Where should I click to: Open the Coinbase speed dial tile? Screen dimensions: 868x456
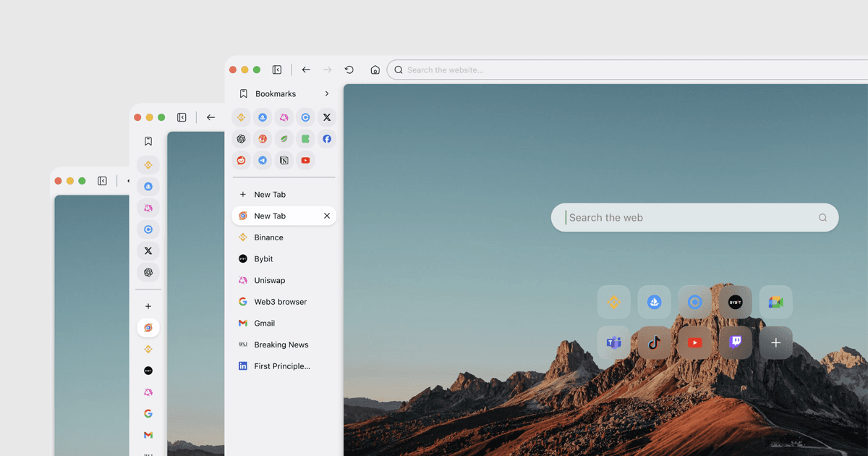[695, 303]
